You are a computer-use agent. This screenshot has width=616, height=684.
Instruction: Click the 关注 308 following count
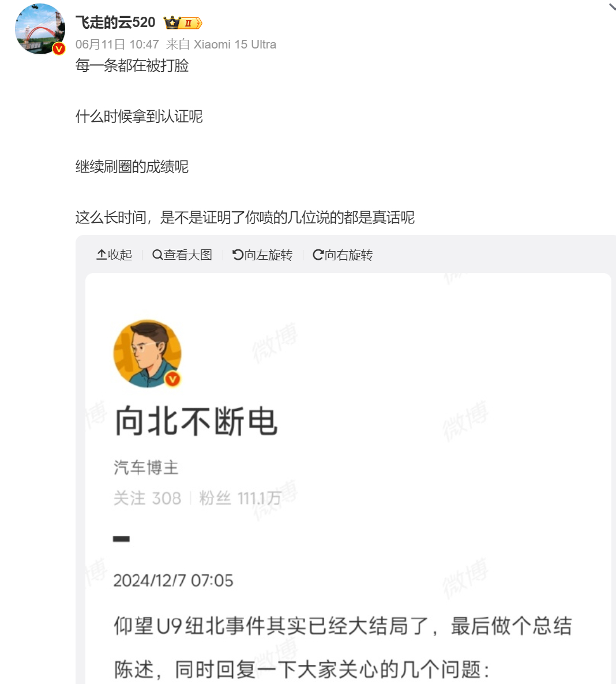coord(147,498)
